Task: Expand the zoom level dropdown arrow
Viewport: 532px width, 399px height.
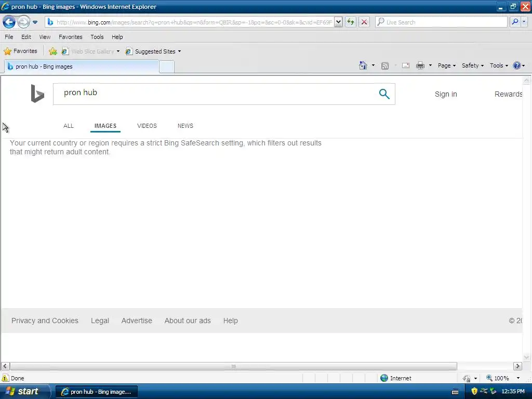Action: pos(518,378)
